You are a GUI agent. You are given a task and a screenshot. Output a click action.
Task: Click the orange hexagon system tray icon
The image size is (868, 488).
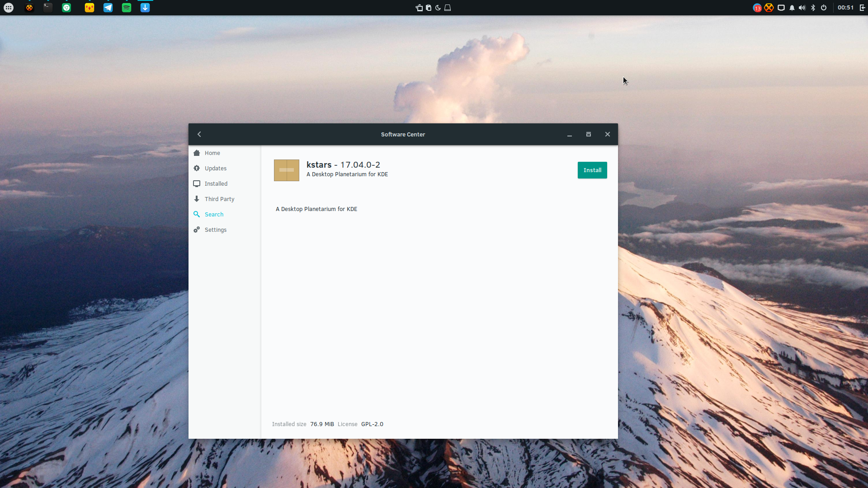[769, 8]
